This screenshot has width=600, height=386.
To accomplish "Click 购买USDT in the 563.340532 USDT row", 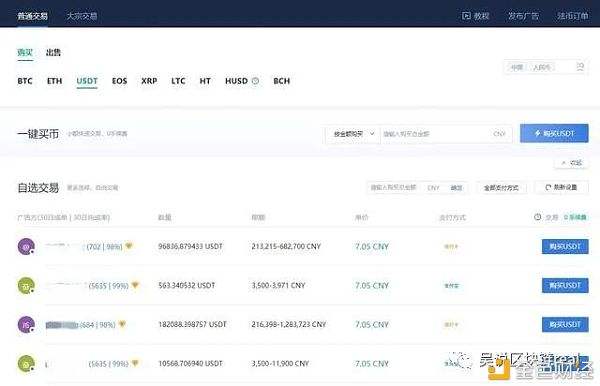I will coord(565,286).
